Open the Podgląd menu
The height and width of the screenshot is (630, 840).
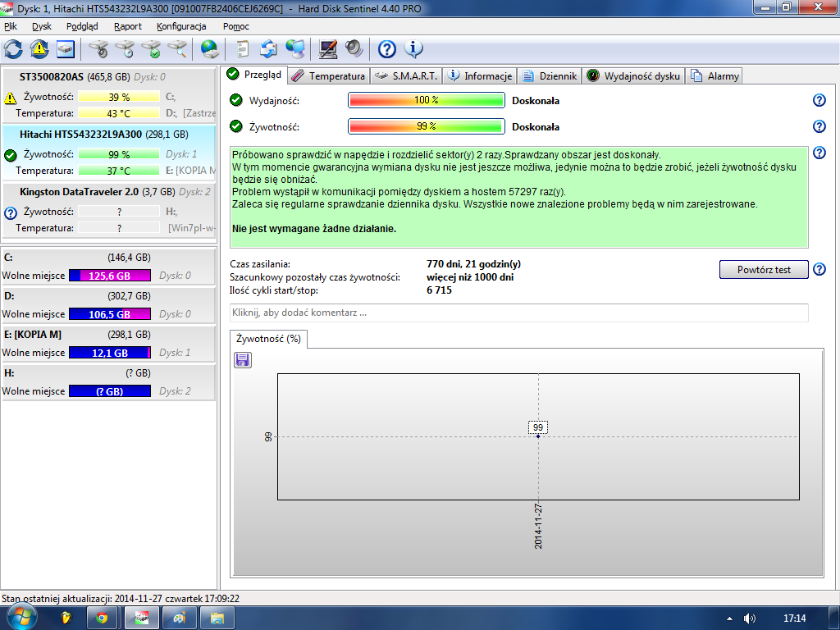coord(82,26)
